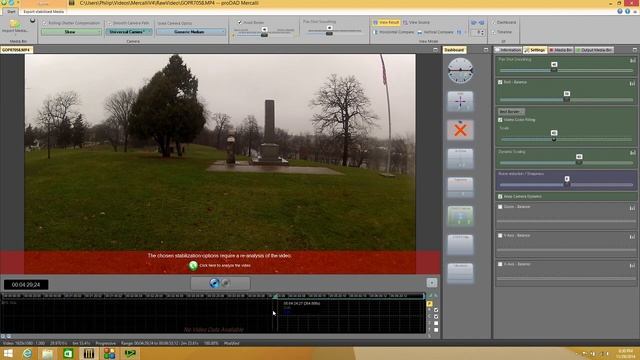640x360 pixels.
Task: Toggle Timeline checkbox in ribbon
Action: (x=493, y=32)
